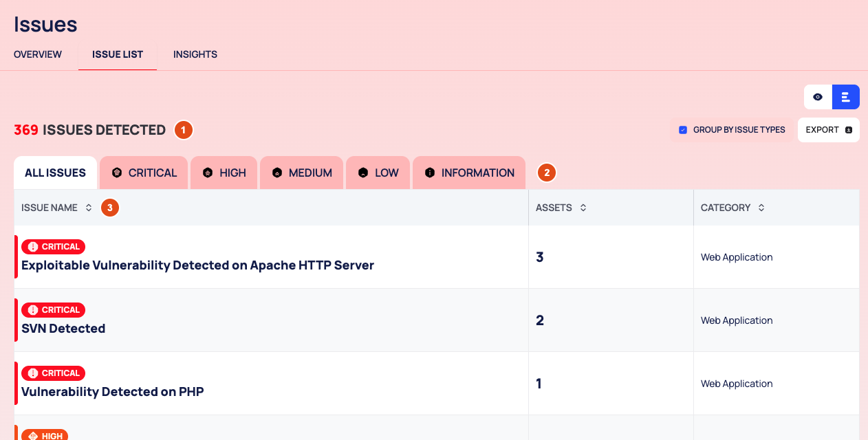The width and height of the screenshot is (868, 440).
Task: Click asset count 1 for PHP vulnerability
Action: [539, 384]
